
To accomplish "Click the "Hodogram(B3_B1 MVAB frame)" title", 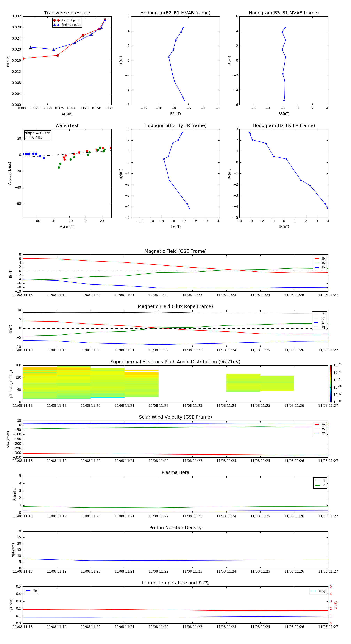I will [284, 13].
